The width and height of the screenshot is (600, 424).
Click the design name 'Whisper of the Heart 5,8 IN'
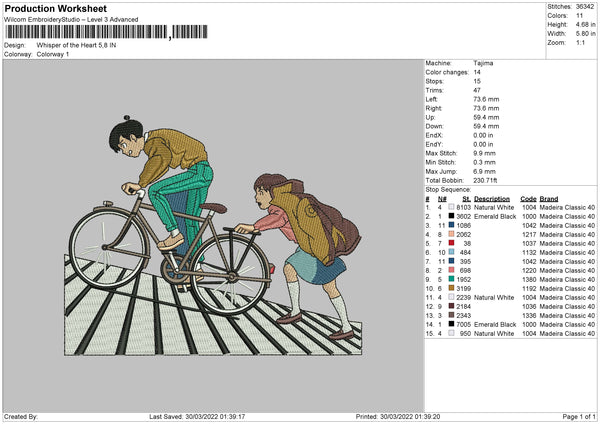click(x=76, y=45)
